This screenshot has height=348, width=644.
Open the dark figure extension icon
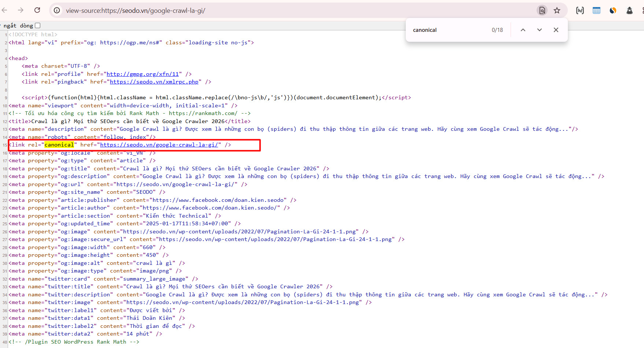point(629,10)
